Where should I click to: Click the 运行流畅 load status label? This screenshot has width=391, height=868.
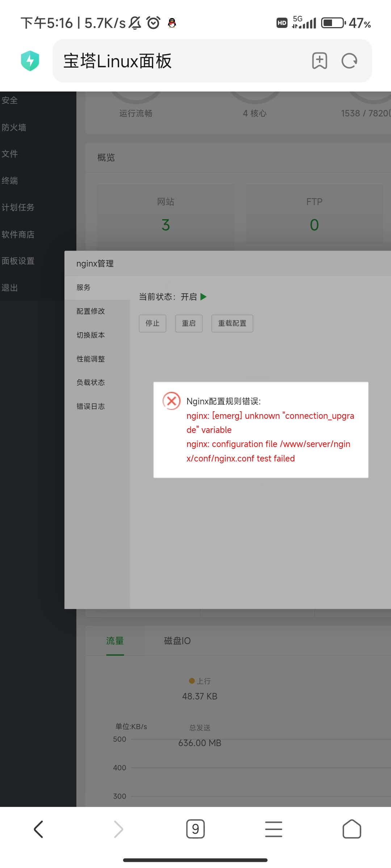click(136, 114)
